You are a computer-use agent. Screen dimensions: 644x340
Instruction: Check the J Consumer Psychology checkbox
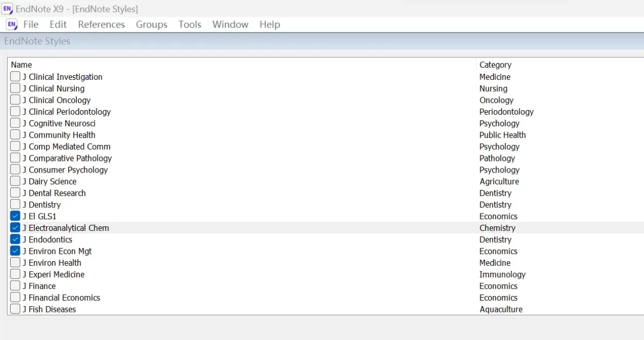tap(15, 169)
